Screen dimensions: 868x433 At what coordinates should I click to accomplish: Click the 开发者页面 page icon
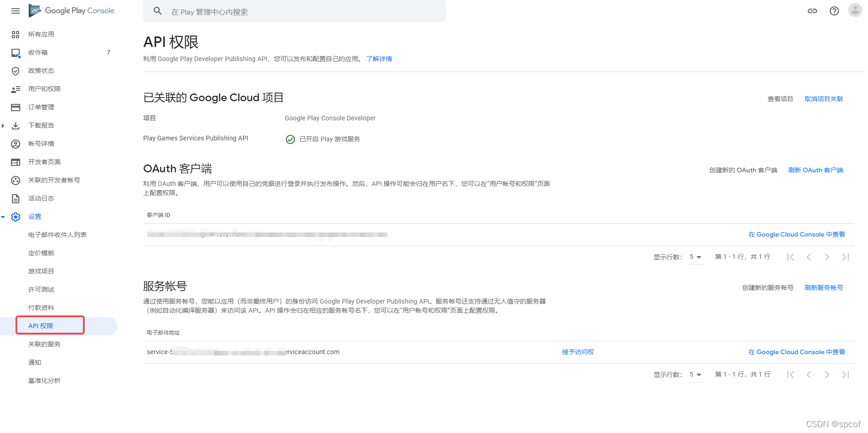(15, 162)
